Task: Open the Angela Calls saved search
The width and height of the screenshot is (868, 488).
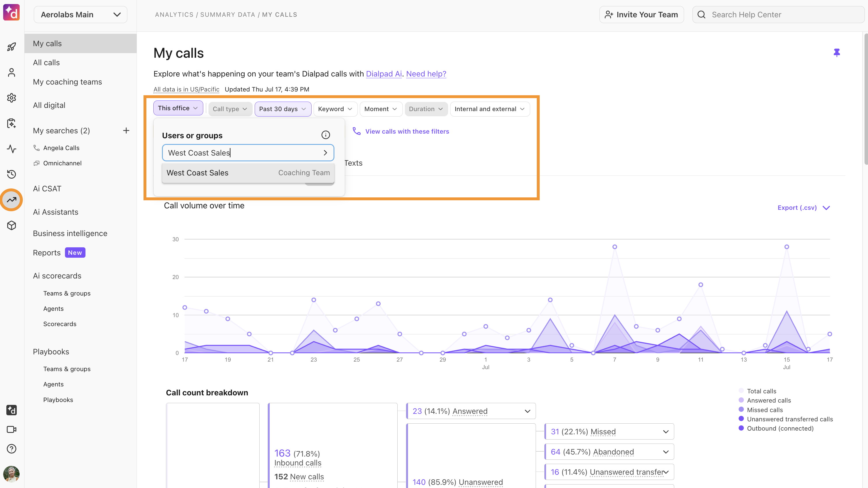Action: coord(61,148)
